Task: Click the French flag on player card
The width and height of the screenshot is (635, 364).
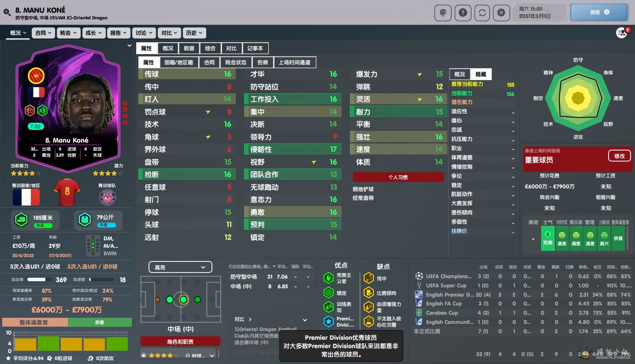Action: (x=36, y=92)
